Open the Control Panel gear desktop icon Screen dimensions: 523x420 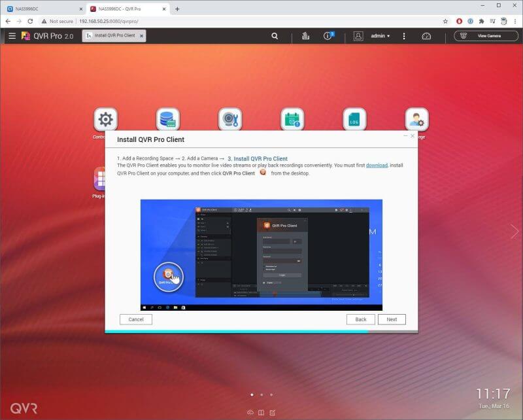click(x=105, y=119)
